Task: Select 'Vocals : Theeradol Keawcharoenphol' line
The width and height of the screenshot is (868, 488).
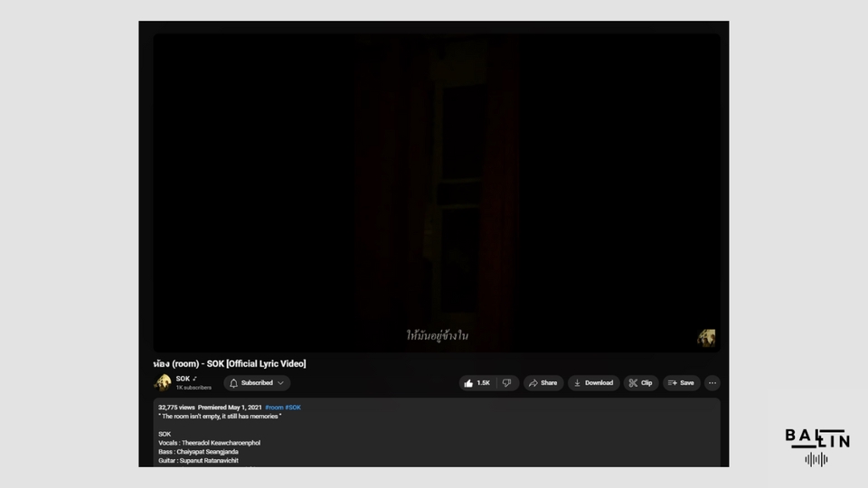Action: coord(209,443)
